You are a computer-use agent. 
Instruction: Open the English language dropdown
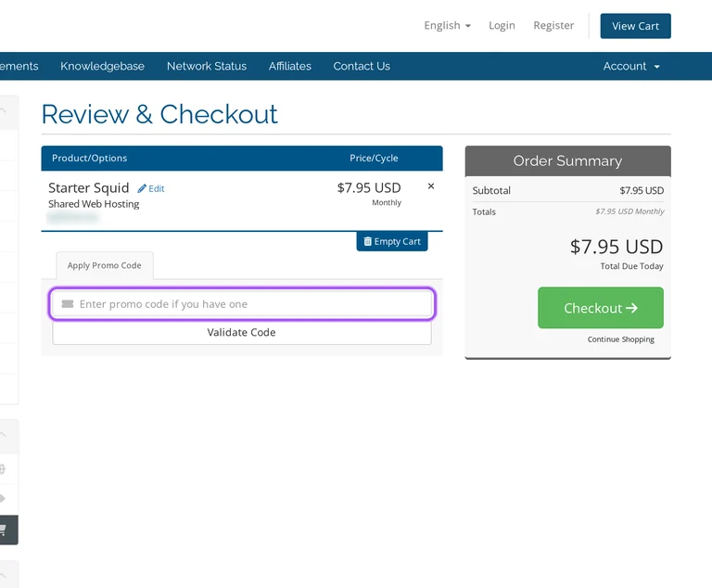pyautogui.click(x=447, y=25)
